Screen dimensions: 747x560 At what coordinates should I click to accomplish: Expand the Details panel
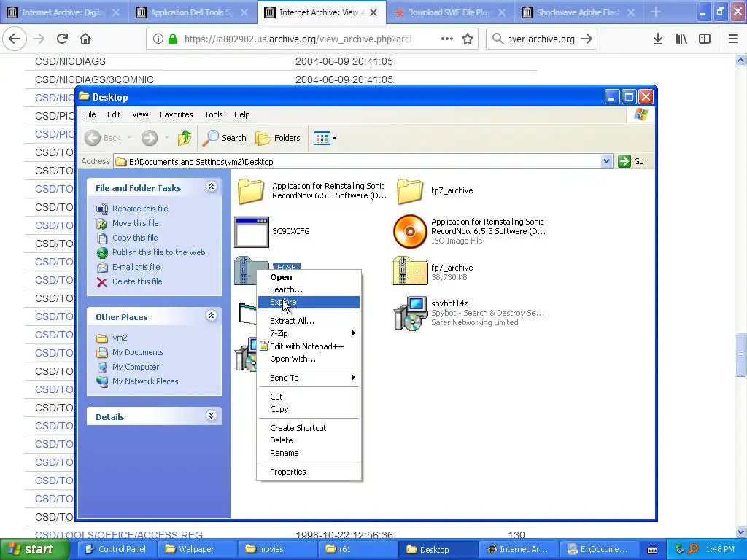point(211,416)
